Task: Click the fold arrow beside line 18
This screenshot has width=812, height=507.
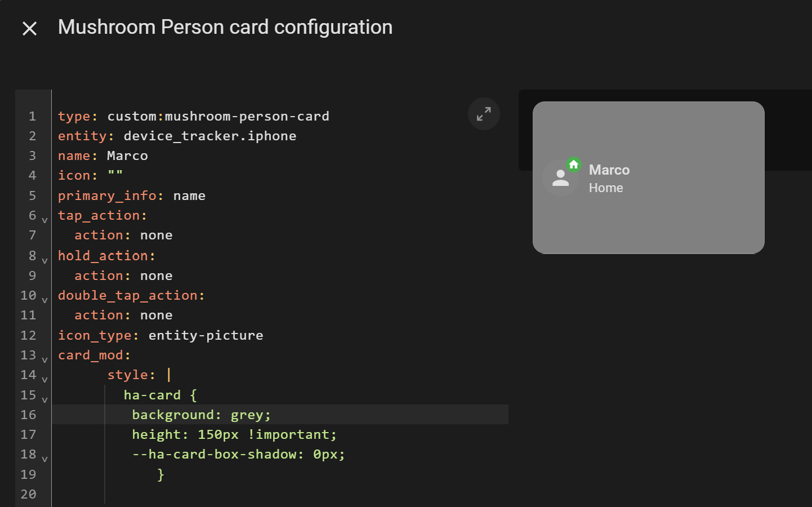Action: pos(44,459)
